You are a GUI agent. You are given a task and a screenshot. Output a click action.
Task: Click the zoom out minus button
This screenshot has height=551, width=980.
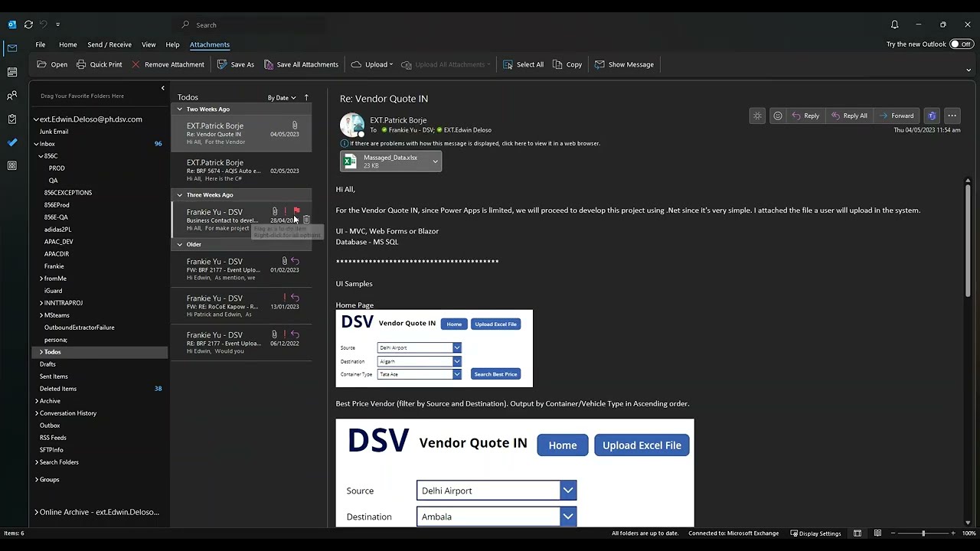pyautogui.click(x=893, y=533)
